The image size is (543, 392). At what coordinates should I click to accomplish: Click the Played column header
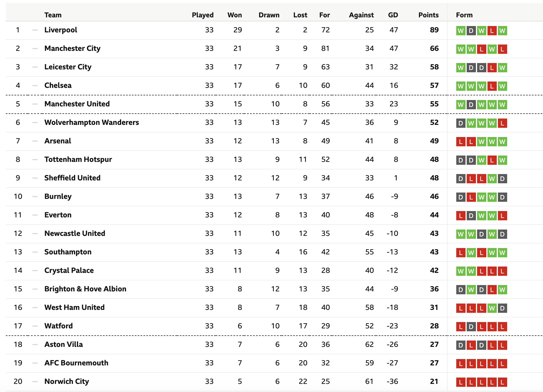click(x=203, y=15)
